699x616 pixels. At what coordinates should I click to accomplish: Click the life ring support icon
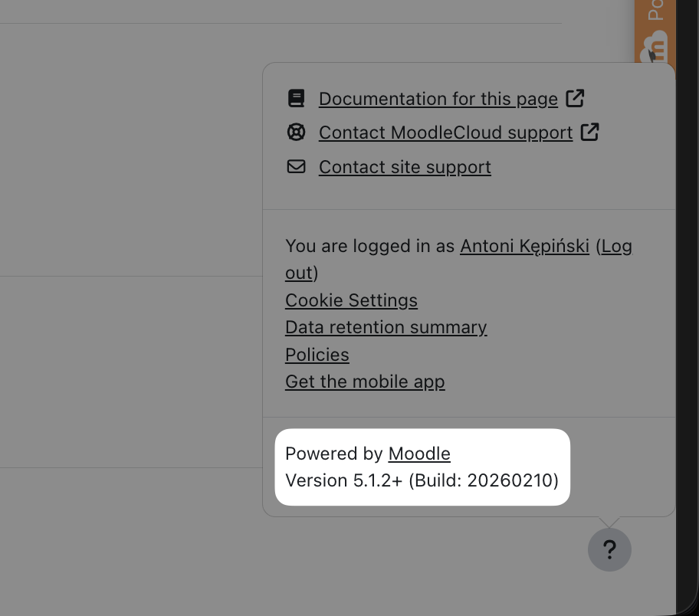(296, 133)
